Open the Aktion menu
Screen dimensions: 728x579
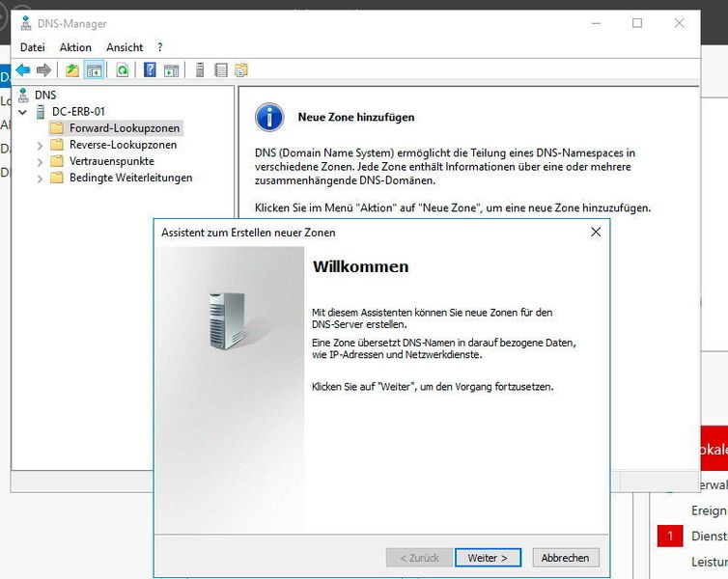tap(75, 47)
